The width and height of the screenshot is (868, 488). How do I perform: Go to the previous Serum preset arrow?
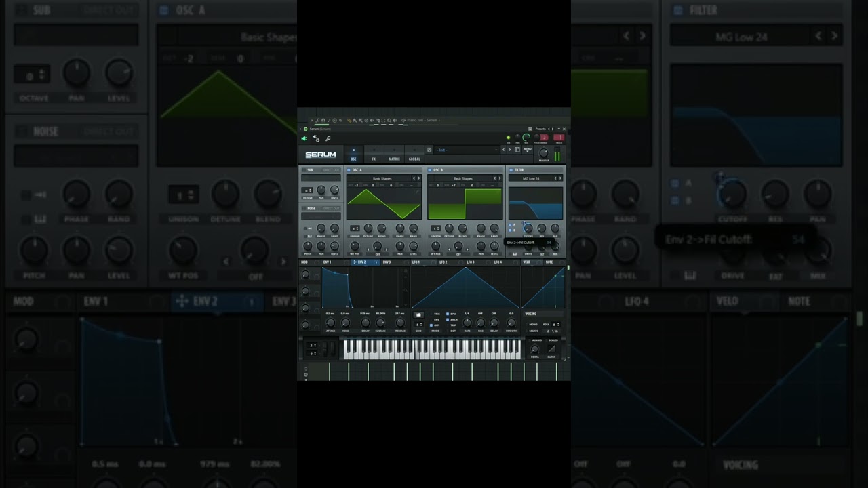[503, 150]
